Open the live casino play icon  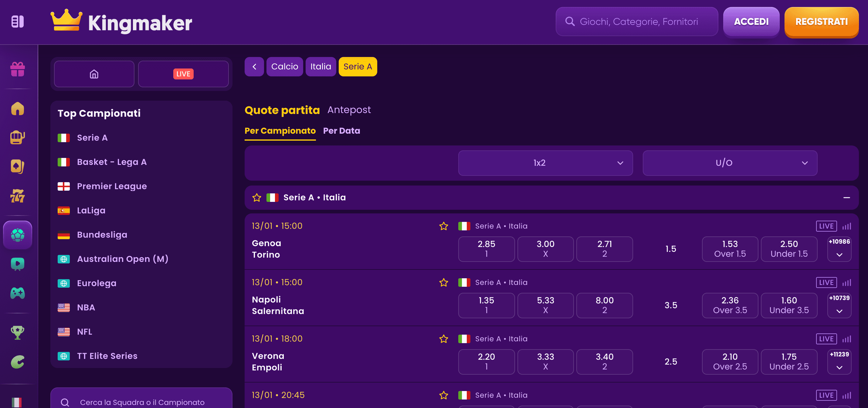[x=17, y=264]
